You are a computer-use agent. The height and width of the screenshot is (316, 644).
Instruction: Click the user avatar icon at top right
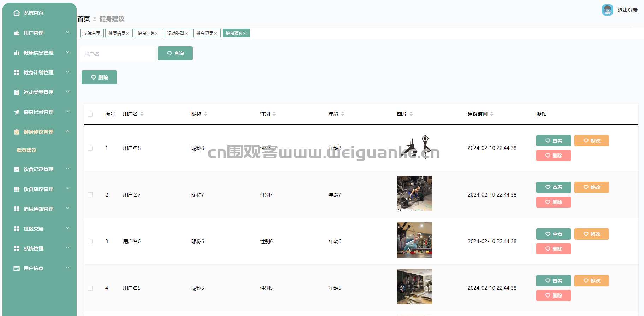607,10
